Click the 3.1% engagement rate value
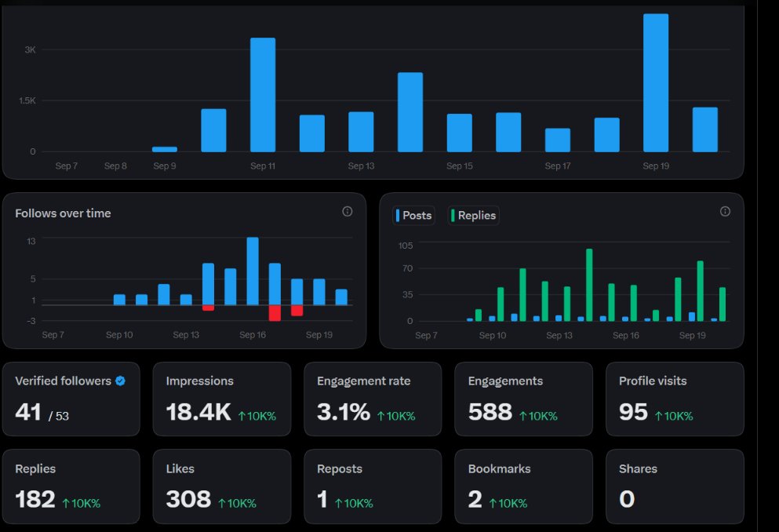 [x=344, y=412]
